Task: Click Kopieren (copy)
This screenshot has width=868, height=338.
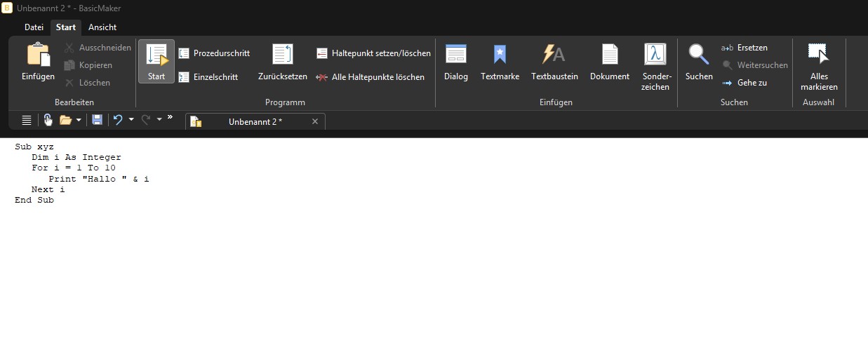Action: pyautogui.click(x=88, y=65)
